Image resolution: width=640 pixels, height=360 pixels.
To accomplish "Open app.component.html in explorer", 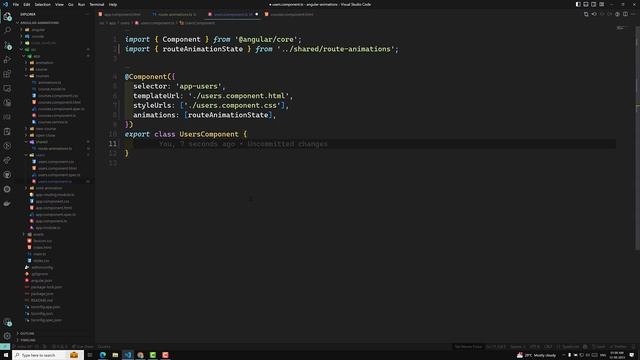I will pyautogui.click(x=53, y=208).
